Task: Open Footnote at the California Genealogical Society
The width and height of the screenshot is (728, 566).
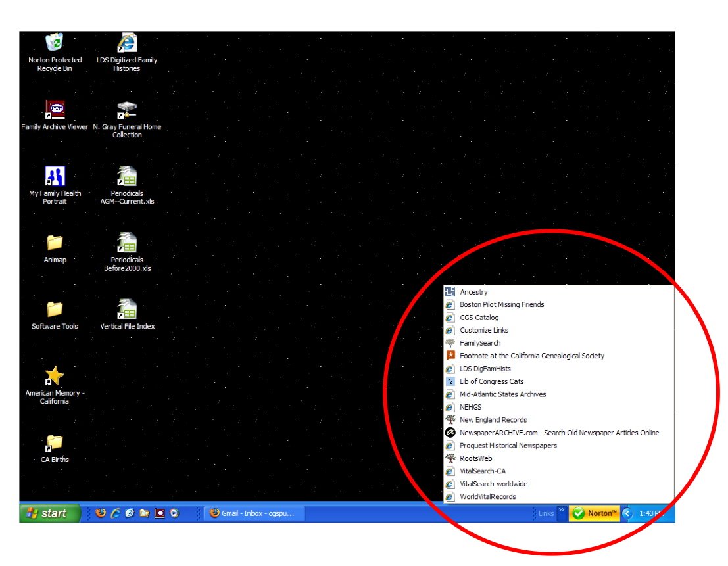Action: click(558, 356)
